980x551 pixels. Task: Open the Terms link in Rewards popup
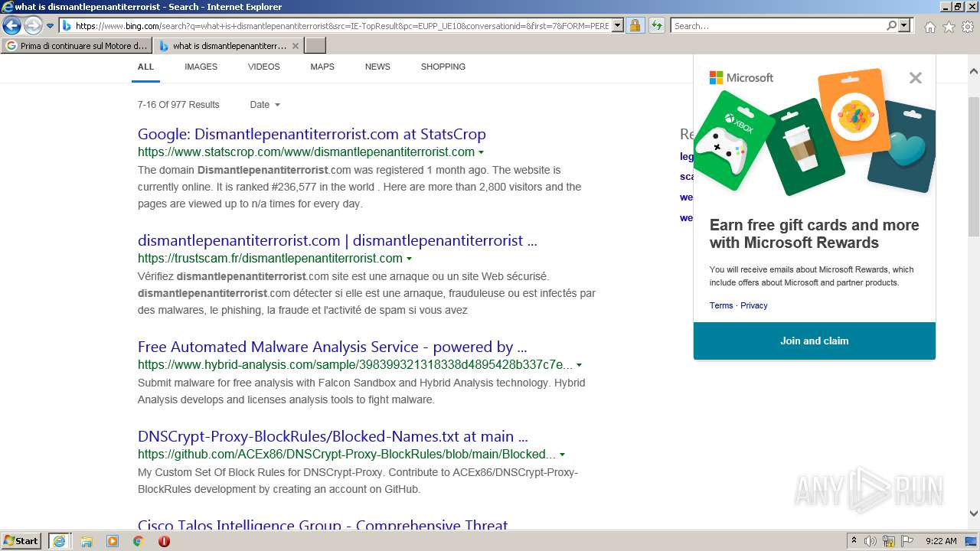click(x=721, y=305)
